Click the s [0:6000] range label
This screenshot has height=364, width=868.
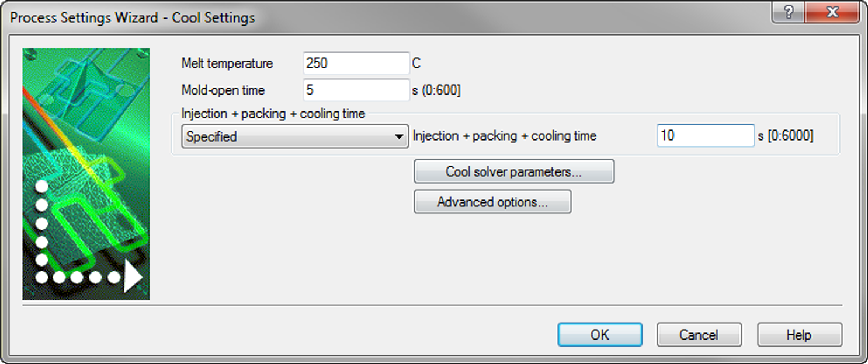tap(786, 136)
